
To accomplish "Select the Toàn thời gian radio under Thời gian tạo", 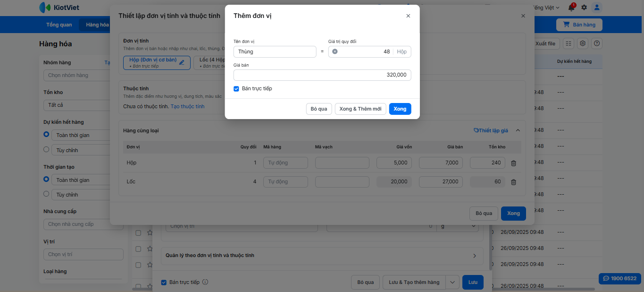I will click(46, 180).
